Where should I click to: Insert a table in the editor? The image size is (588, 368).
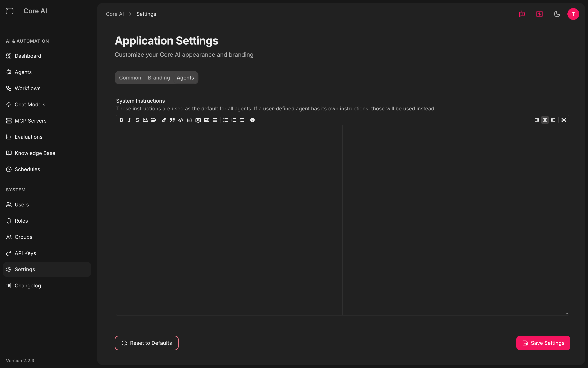pyautogui.click(x=215, y=120)
